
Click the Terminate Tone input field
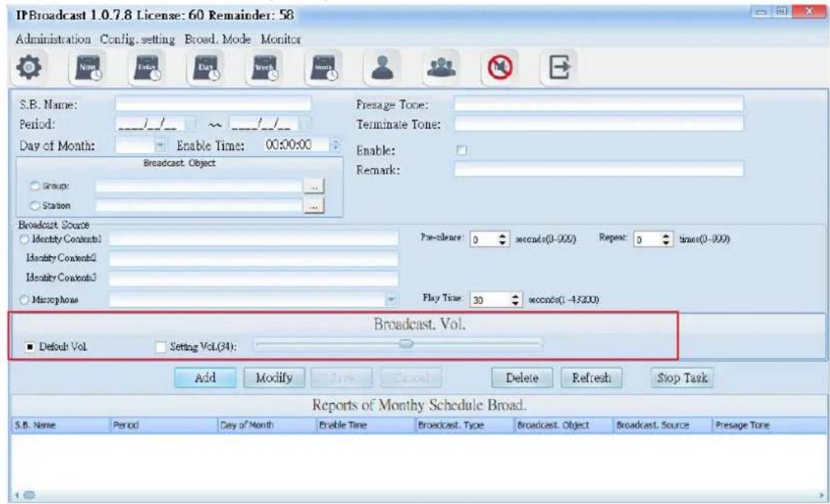599,124
